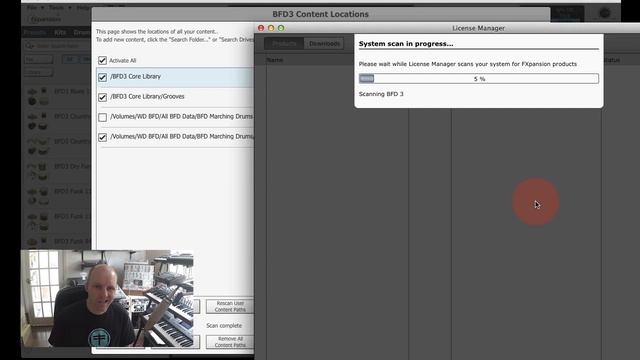Close the License Manager window

261,28
